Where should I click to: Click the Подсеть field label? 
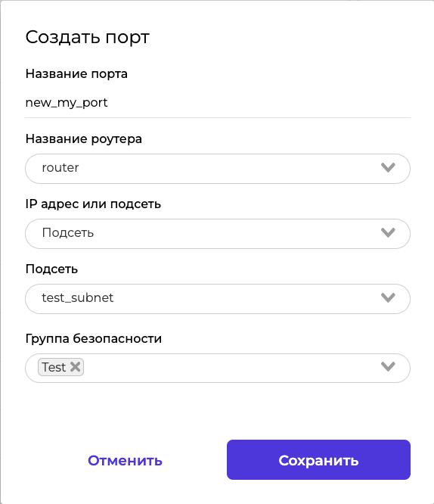[x=51, y=269]
